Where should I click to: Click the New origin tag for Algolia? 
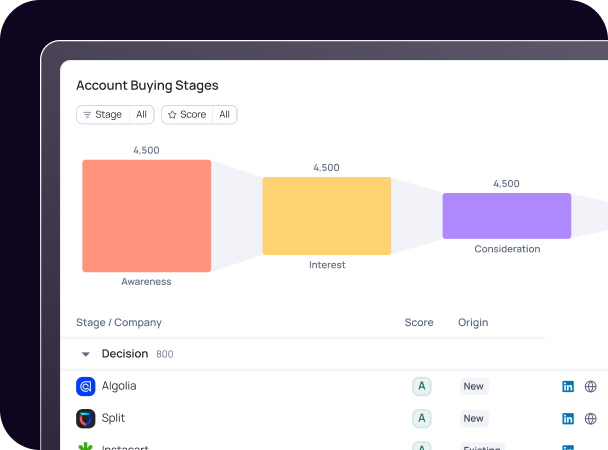tap(474, 386)
